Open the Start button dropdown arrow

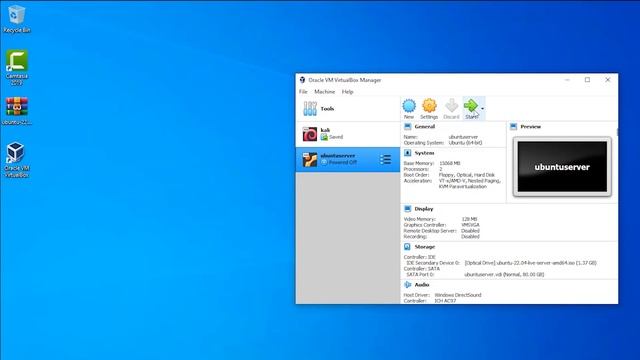point(482,109)
